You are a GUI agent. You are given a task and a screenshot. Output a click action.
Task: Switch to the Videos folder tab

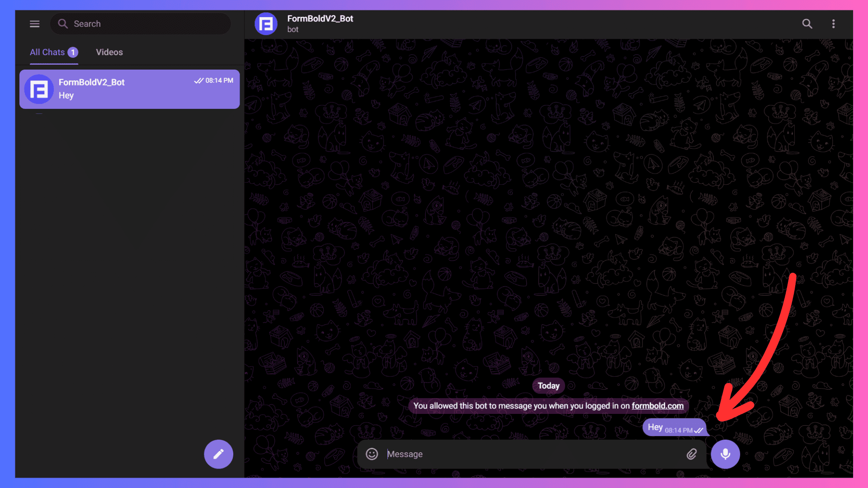[x=109, y=52]
